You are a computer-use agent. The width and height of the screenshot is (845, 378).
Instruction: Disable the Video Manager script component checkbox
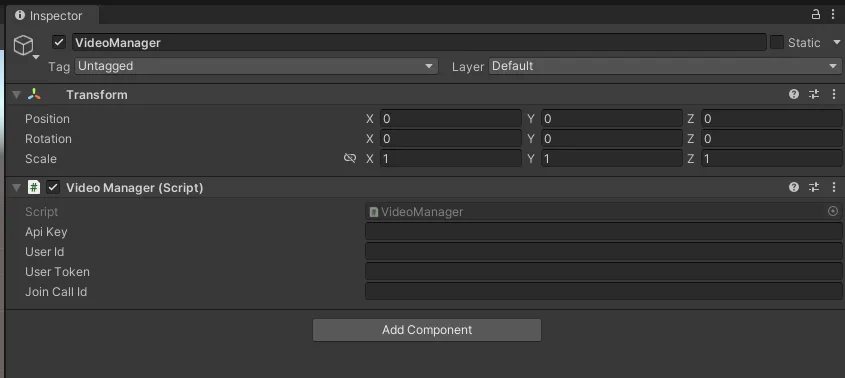(53, 187)
